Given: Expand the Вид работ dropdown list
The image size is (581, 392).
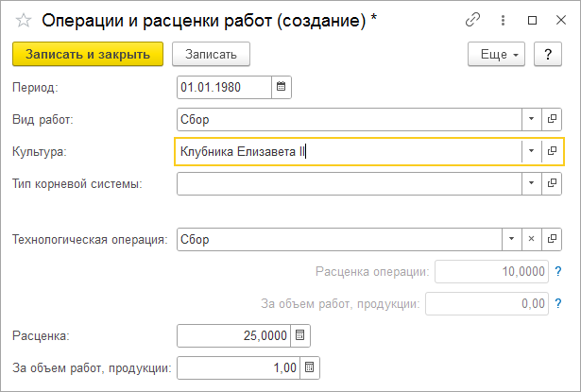Looking at the screenshot, I should click(x=532, y=119).
